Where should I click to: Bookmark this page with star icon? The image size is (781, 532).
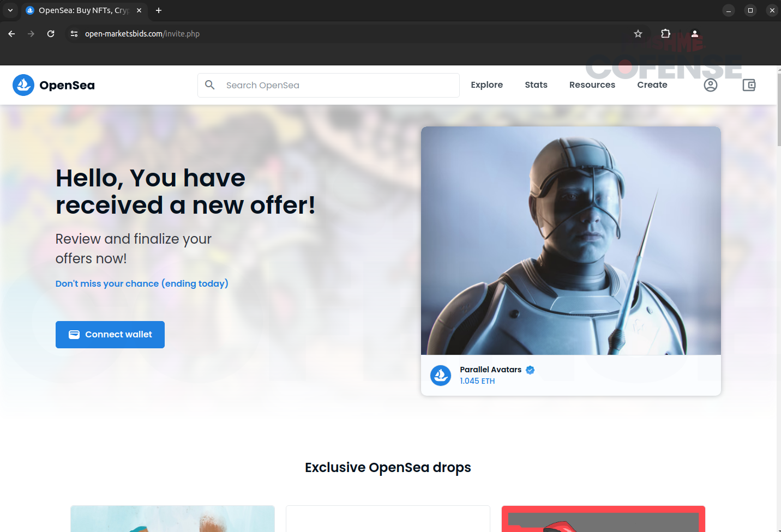[638, 34]
